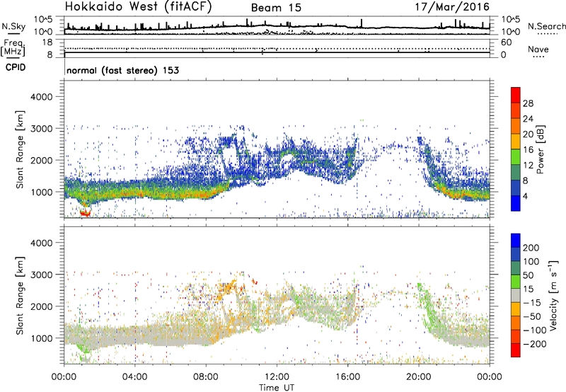566x392 pixels.
Task: Click the "Slant Range [km]" label of the power panel
Action: pos(20,149)
